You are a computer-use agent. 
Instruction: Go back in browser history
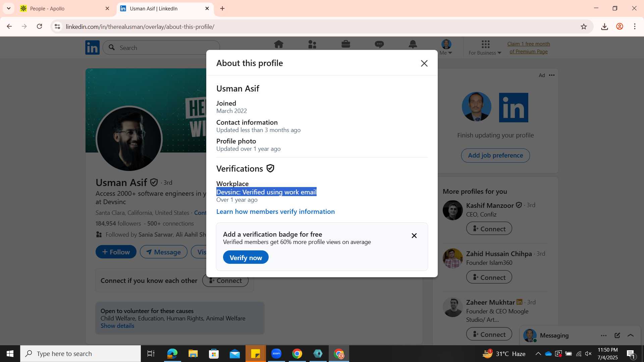tap(9, 26)
